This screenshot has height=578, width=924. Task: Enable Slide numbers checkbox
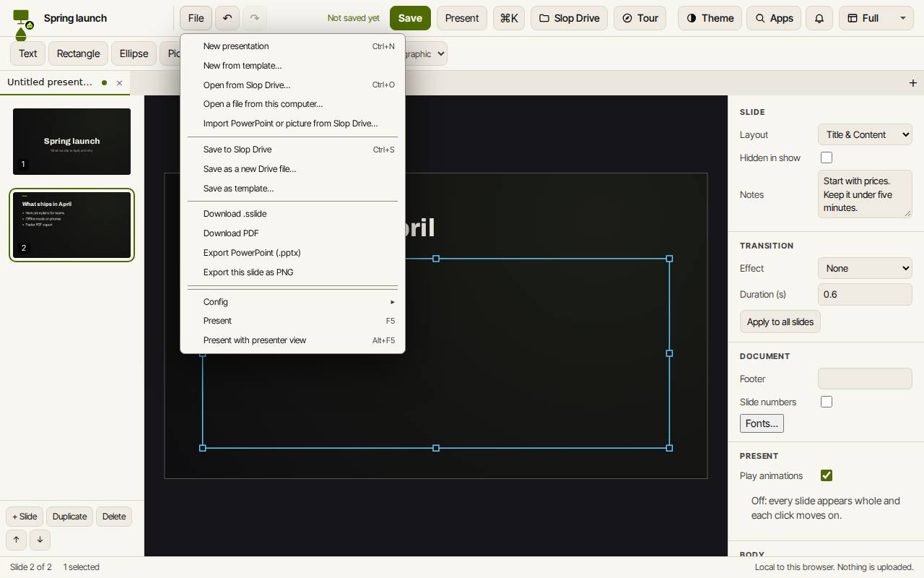[827, 402]
